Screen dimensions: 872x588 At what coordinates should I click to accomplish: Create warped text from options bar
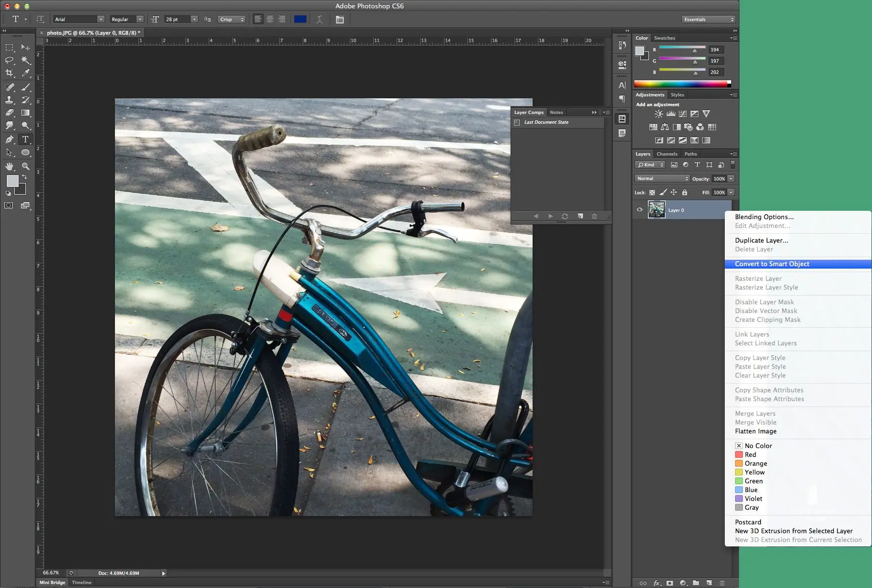pos(319,19)
